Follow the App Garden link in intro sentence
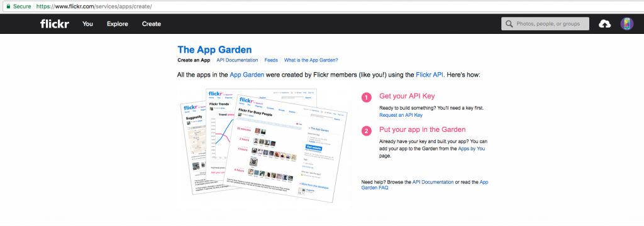644x226 pixels. coord(247,75)
